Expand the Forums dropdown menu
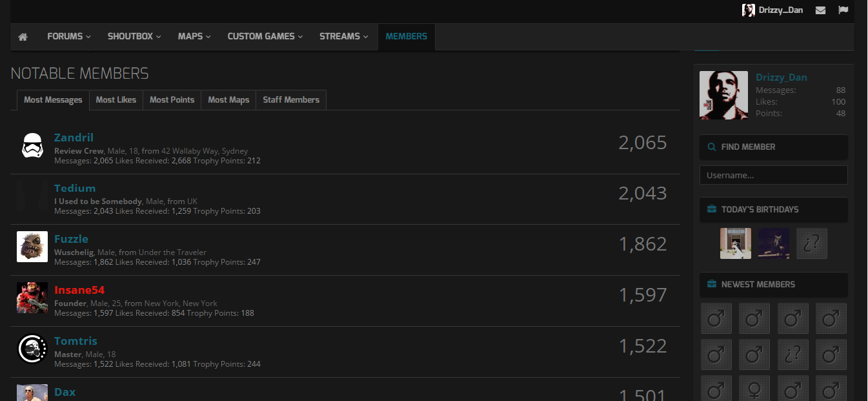 [x=68, y=37]
